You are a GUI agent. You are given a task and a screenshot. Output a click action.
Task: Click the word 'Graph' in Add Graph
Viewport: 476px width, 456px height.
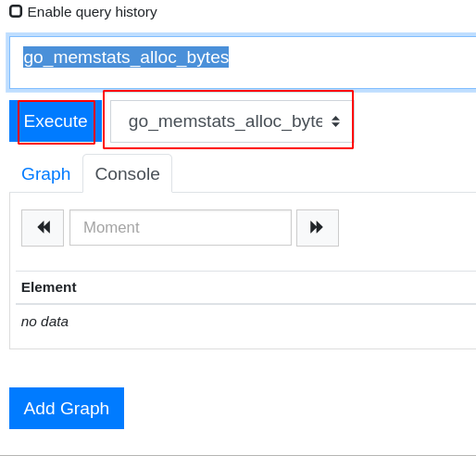(84, 409)
